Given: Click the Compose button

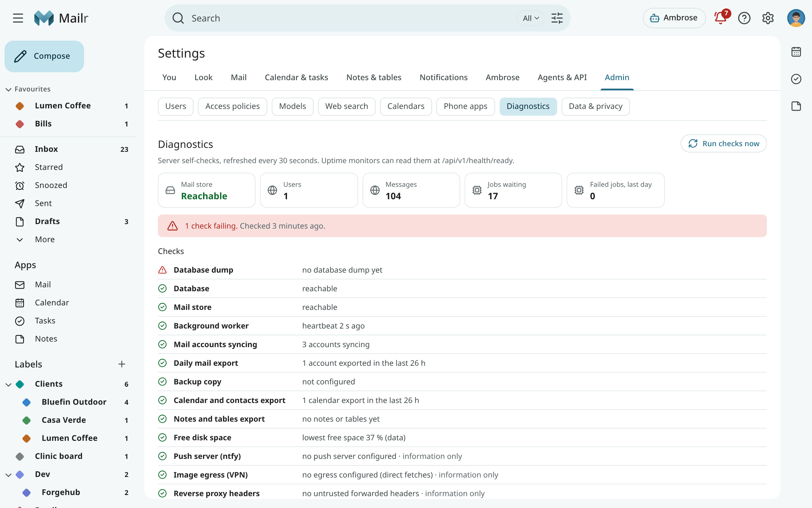Looking at the screenshot, I should pyautogui.click(x=44, y=56).
